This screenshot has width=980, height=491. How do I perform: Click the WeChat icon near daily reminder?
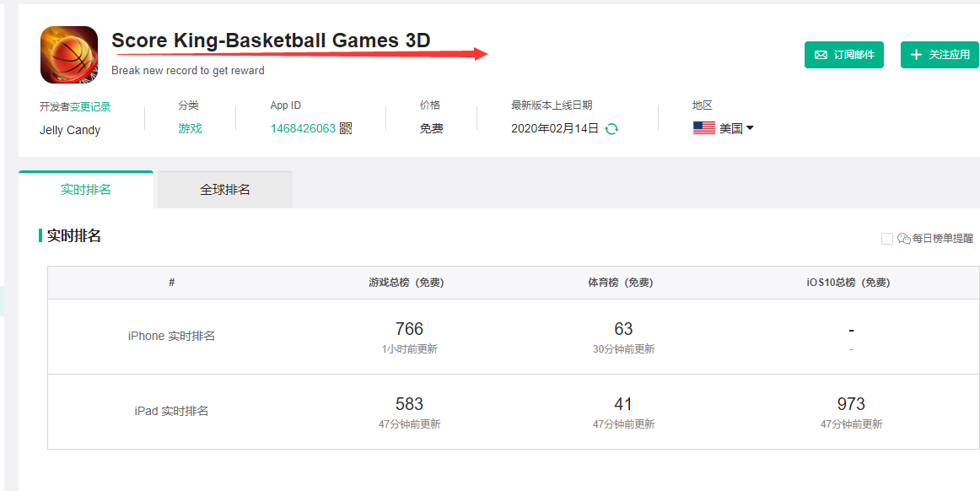coord(904,239)
